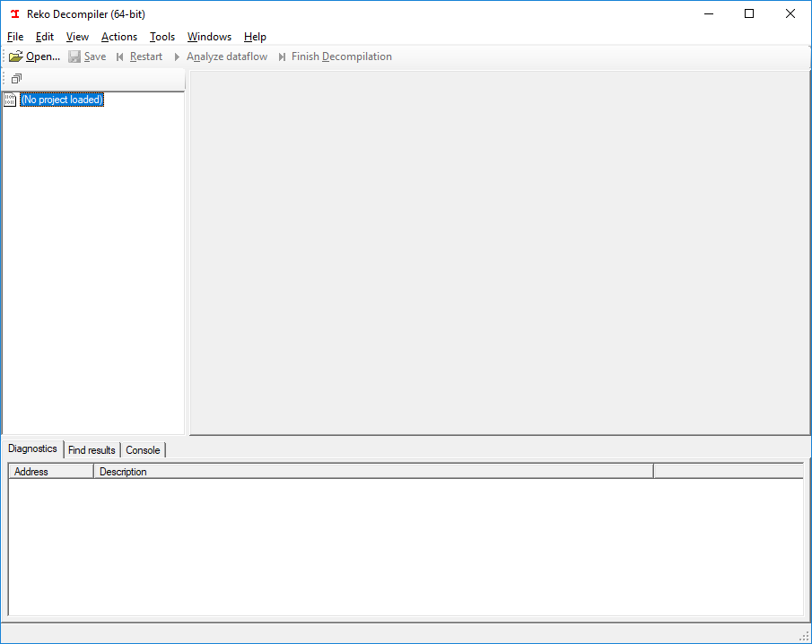Click the Open... toolbar label
Viewport: 812px width, 644px height.
coord(43,57)
